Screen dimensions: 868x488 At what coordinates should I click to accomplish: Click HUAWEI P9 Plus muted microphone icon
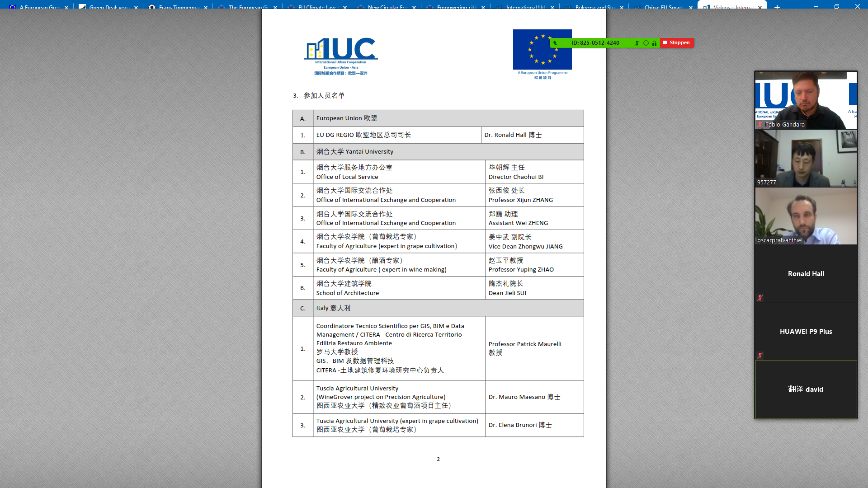click(760, 356)
